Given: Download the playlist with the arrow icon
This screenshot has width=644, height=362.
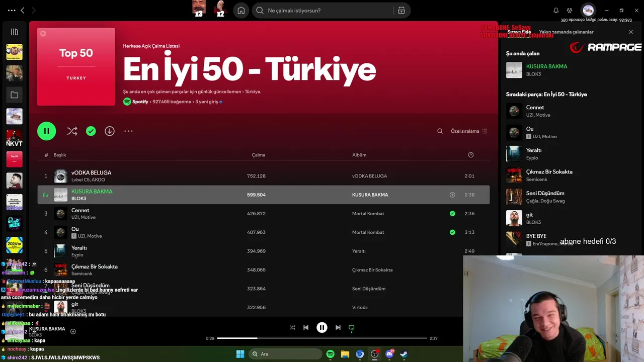Looking at the screenshot, I should [x=109, y=131].
